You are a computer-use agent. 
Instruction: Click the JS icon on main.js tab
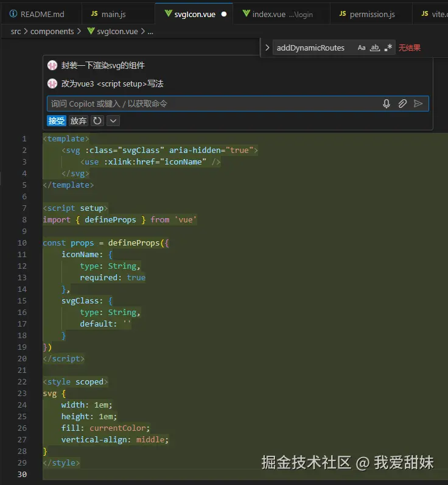pos(94,13)
